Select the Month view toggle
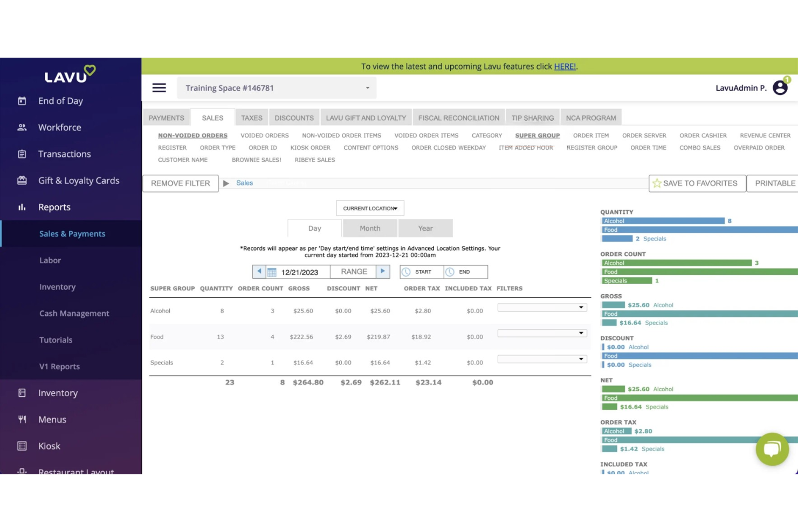 click(x=370, y=229)
